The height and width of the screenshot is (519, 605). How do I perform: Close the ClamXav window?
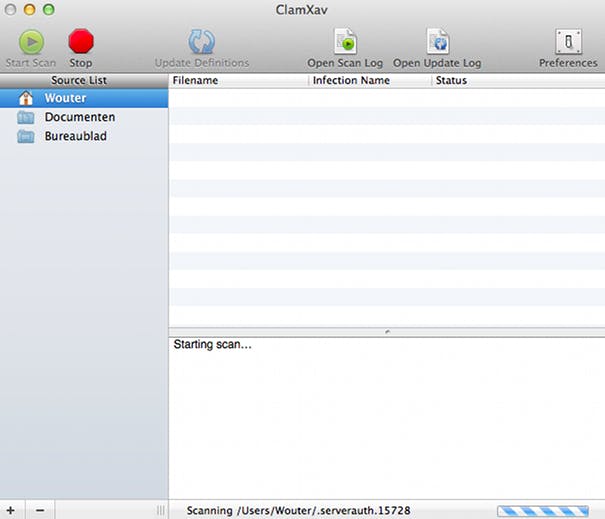[11, 9]
